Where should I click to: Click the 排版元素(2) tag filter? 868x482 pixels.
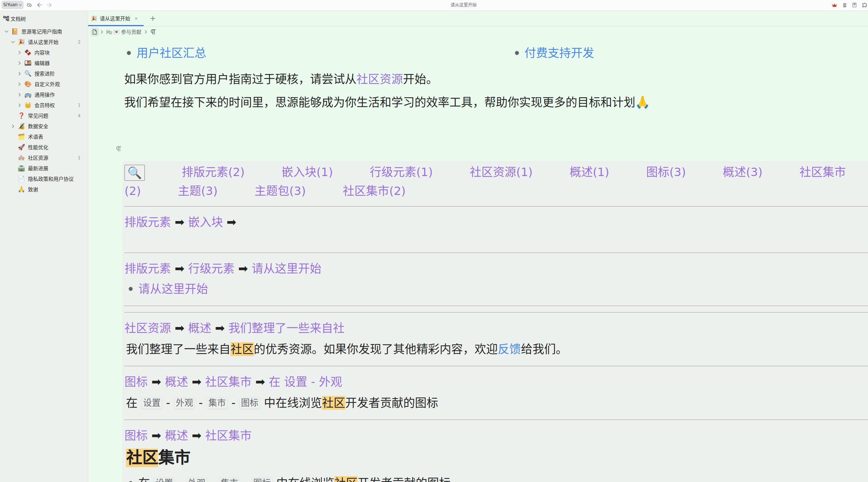(213, 172)
